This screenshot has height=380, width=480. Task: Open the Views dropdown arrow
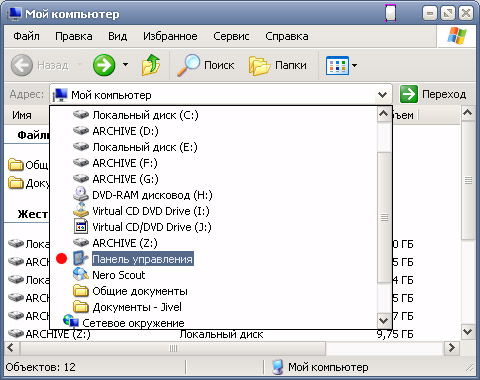(x=354, y=65)
